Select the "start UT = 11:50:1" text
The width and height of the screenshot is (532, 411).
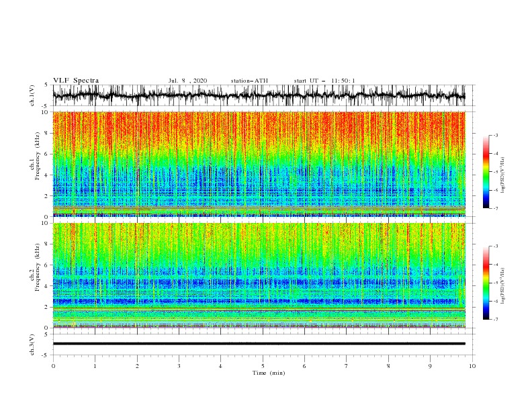click(x=324, y=81)
